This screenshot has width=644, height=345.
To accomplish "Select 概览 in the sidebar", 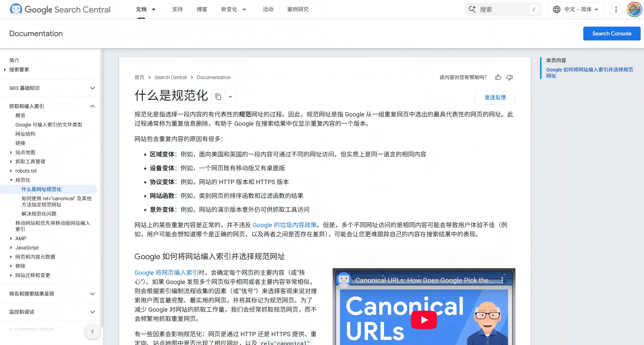I will click(20, 115).
